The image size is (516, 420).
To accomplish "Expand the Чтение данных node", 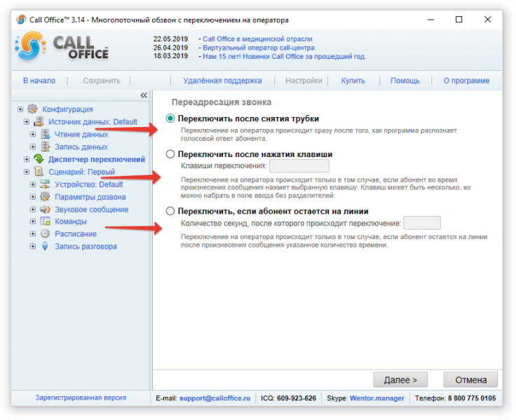I will [x=33, y=135].
